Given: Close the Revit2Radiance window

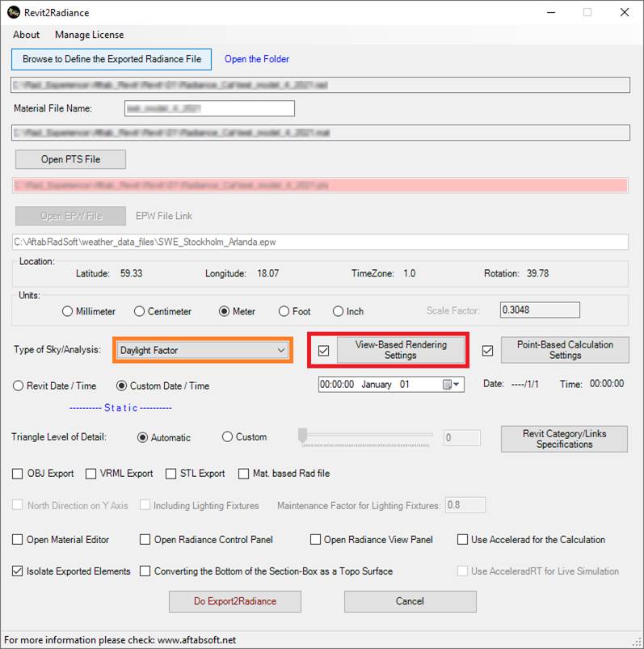Looking at the screenshot, I should [x=625, y=12].
